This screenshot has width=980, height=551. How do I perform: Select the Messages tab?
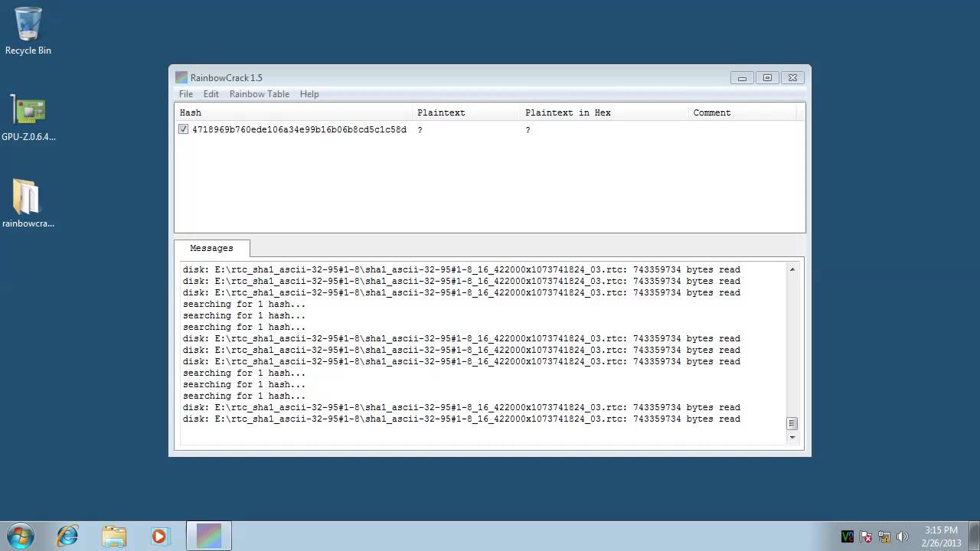click(211, 248)
